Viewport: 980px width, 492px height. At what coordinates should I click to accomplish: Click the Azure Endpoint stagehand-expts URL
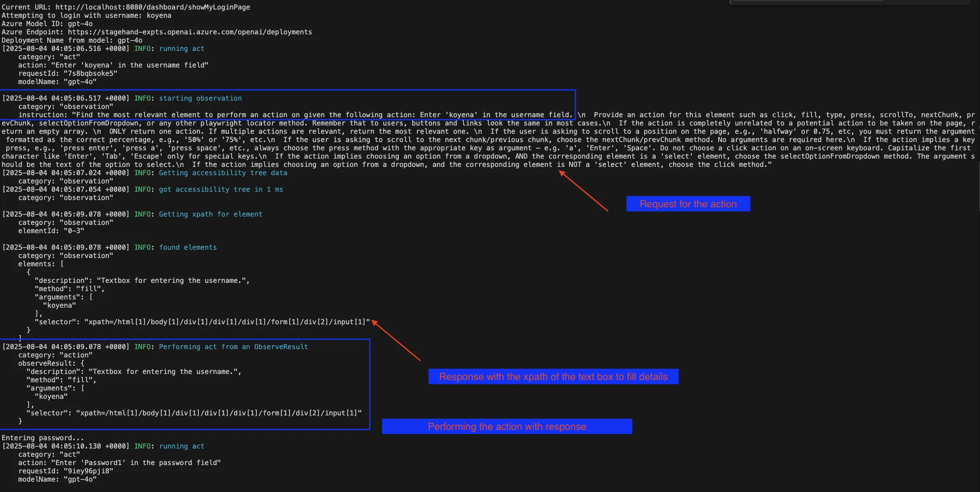[x=190, y=32]
